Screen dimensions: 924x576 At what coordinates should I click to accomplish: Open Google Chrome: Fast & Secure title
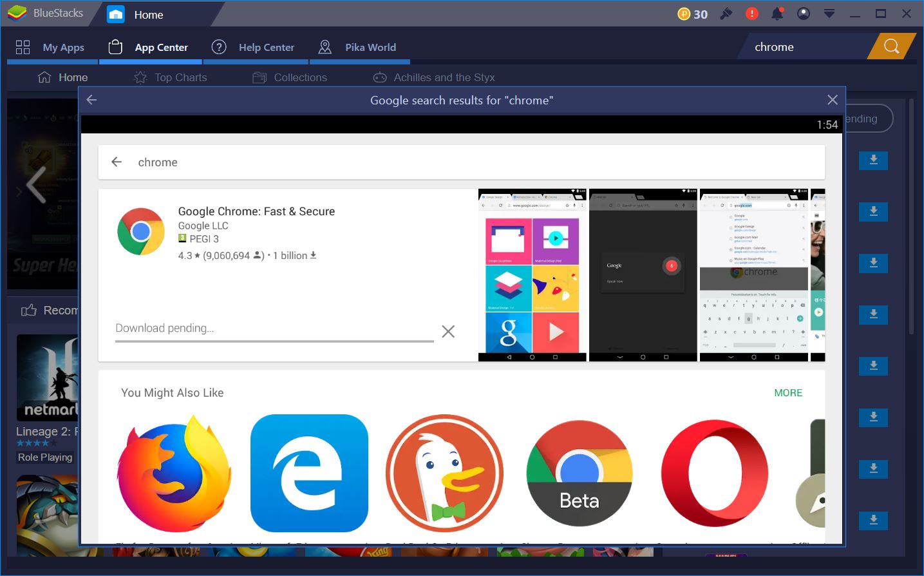coord(256,211)
